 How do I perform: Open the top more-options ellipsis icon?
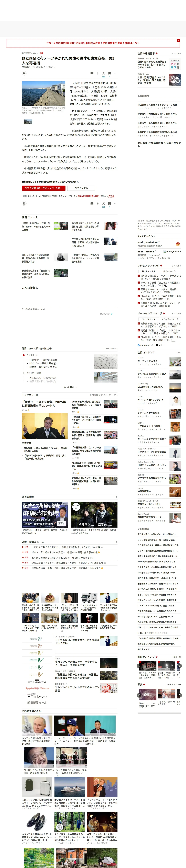coord(115,73)
